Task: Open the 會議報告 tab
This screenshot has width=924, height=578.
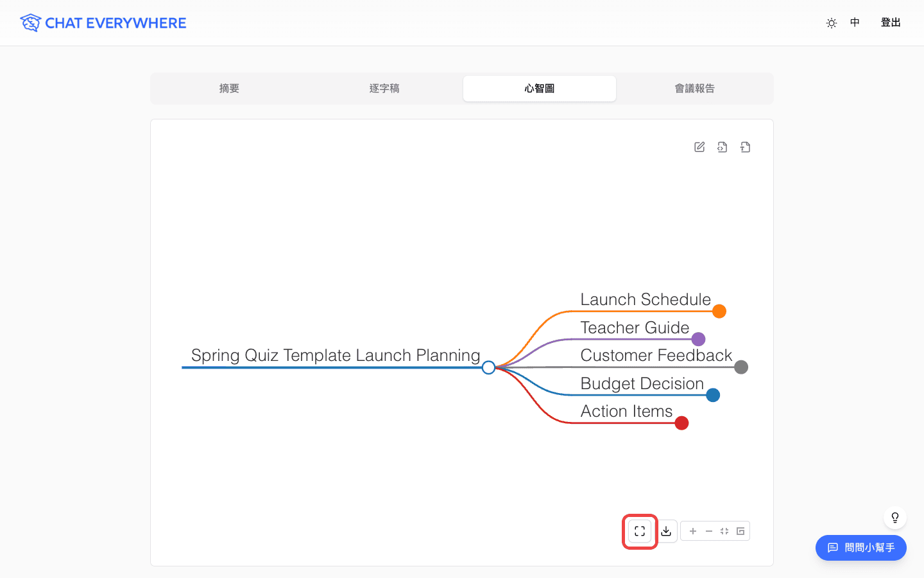Action: pos(695,89)
